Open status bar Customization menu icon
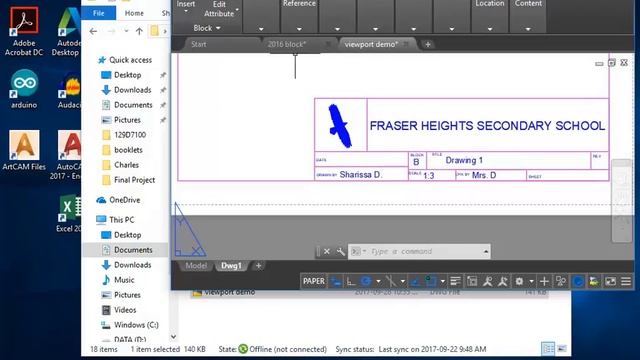The width and height of the screenshot is (640, 360). coord(626,281)
